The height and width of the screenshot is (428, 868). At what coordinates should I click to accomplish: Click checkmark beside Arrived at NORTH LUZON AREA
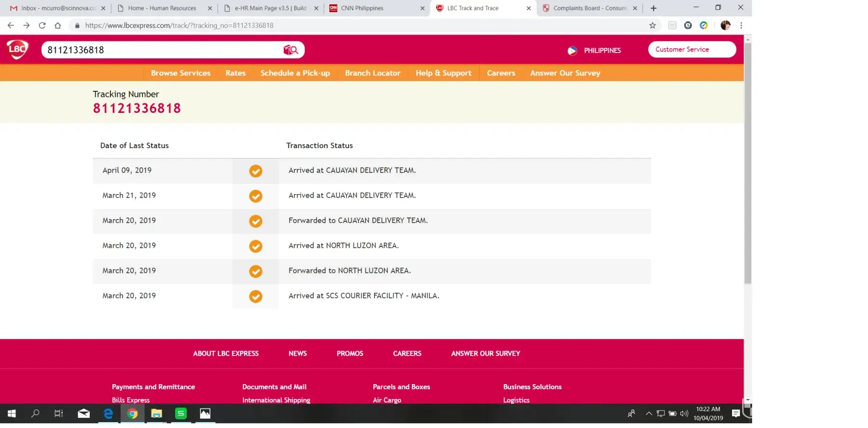pyautogui.click(x=256, y=246)
